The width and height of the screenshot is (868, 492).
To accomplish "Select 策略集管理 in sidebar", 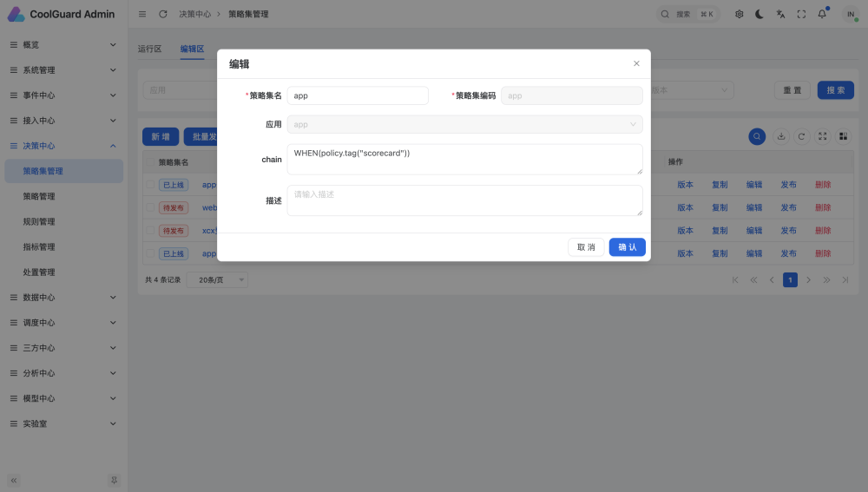I will tap(63, 171).
